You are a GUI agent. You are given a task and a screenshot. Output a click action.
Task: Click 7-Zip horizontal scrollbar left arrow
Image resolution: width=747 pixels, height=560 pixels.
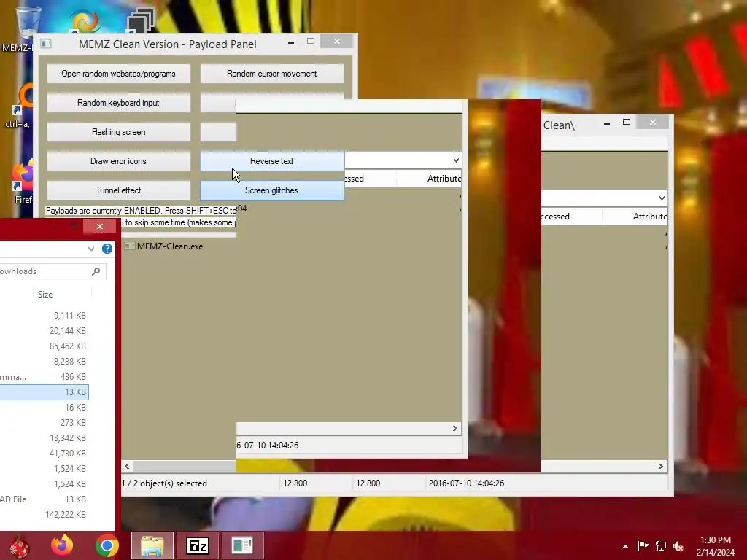[x=127, y=466]
